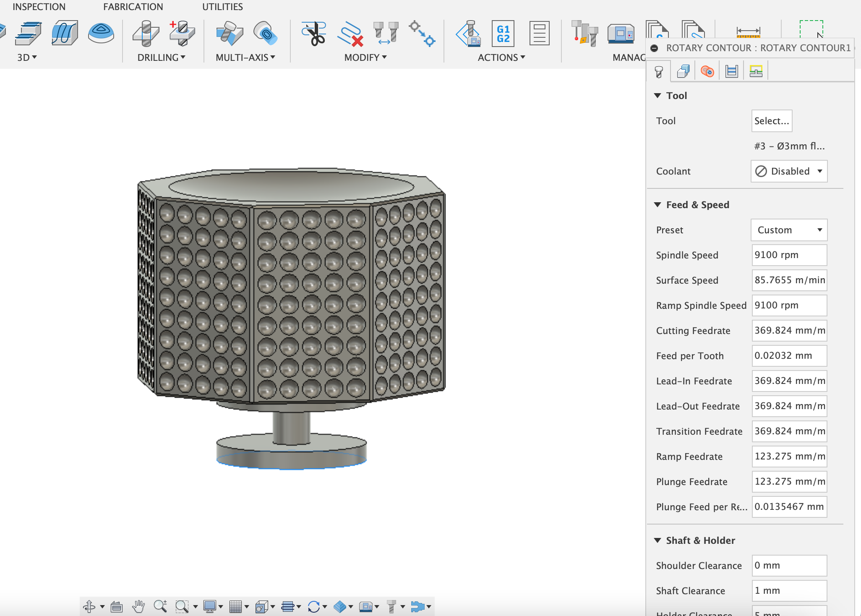Click the Feed per Tooth field
The width and height of the screenshot is (861, 616).
point(789,356)
